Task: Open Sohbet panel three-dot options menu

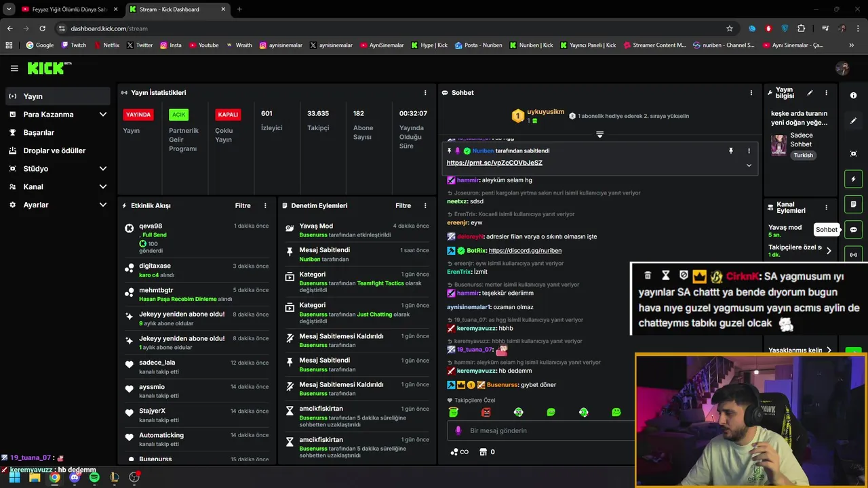Action: click(x=751, y=93)
